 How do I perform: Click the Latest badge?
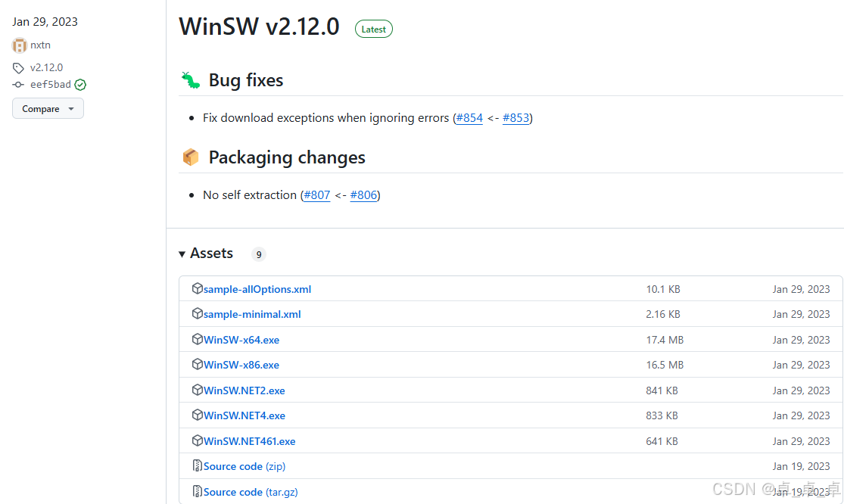(x=374, y=29)
